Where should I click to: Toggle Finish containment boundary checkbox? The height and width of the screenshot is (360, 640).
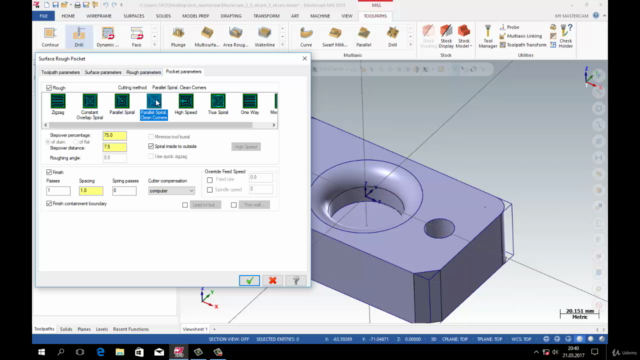[x=49, y=203]
